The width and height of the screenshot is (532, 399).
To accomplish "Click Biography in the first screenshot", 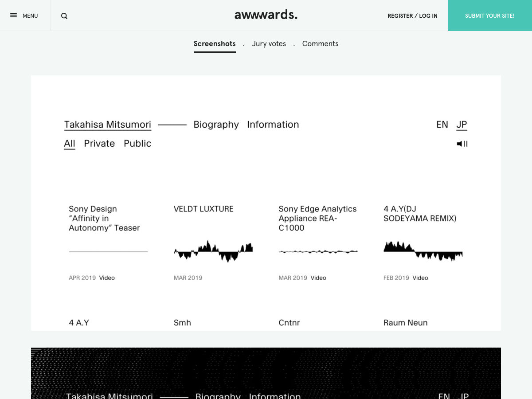I will tap(216, 125).
